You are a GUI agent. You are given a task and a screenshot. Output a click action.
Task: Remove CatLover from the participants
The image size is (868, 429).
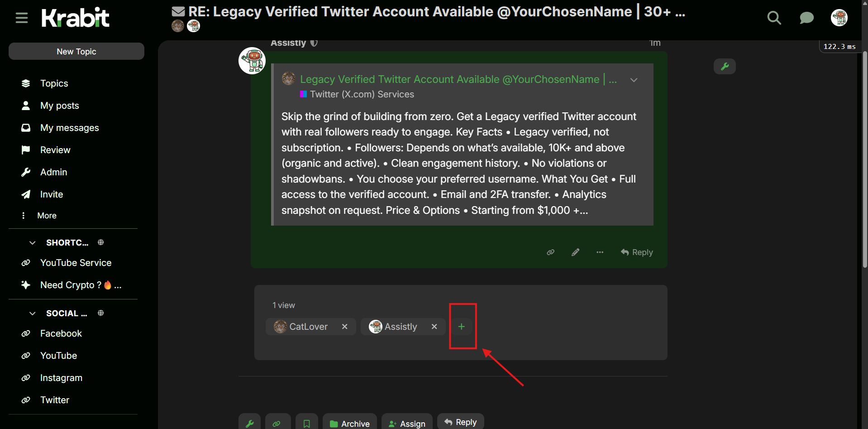(345, 327)
